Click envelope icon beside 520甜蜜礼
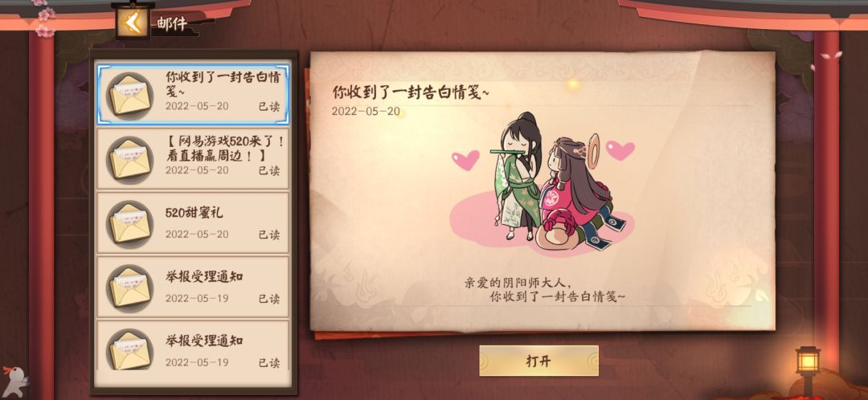 coord(130,223)
